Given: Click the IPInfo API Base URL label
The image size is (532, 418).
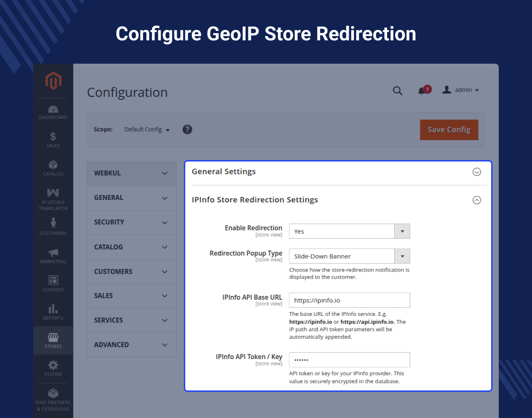Looking at the screenshot, I should click(x=252, y=297).
